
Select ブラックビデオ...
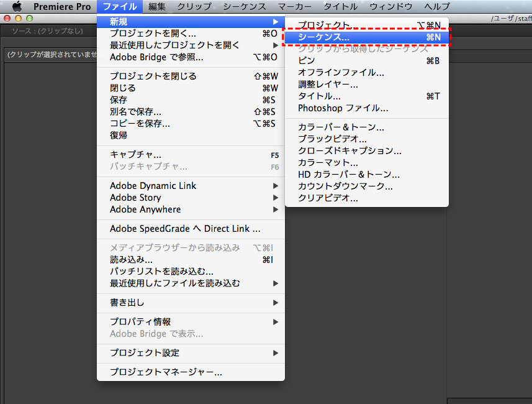[367, 139]
